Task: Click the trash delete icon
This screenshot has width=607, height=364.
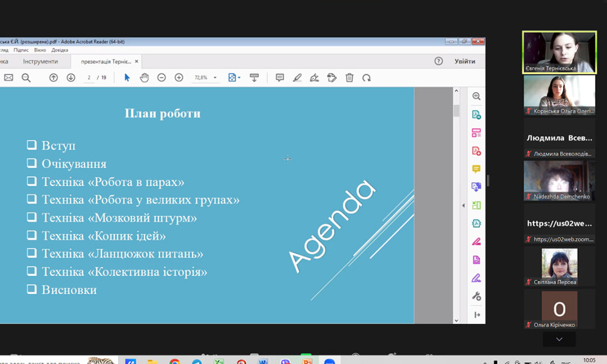Action: [349, 78]
